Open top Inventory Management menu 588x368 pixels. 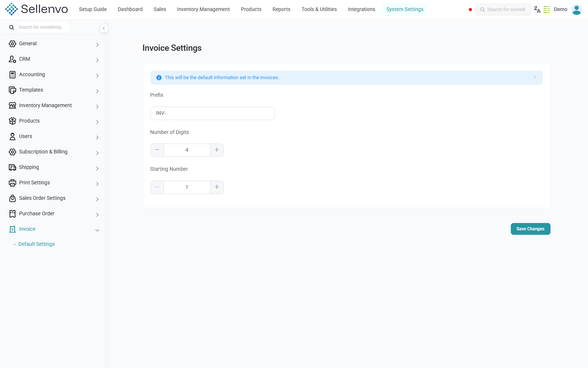(x=203, y=9)
